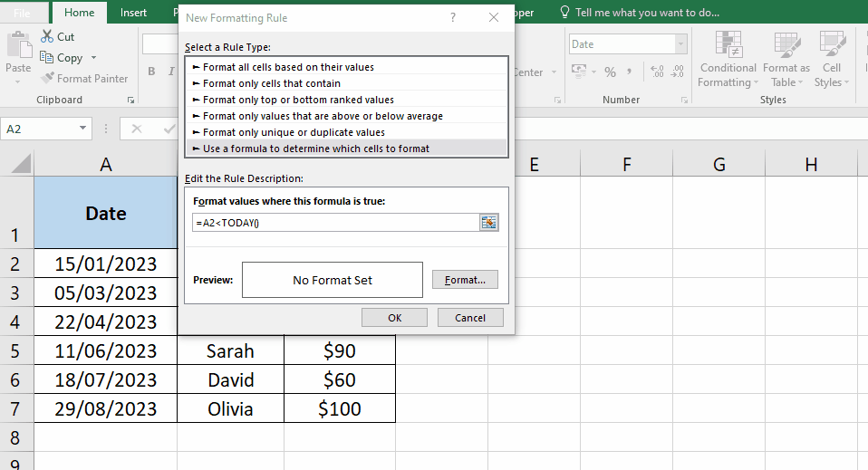The height and width of the screenshot is (470, 868).
Task: Click the Tell me lightbulb search
Action: (x=640, y=12)
